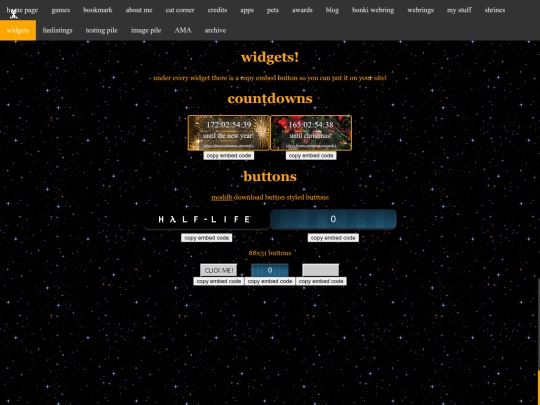Go to the webrings page
This screenshot has height=405, width=540.
(420, 10)
